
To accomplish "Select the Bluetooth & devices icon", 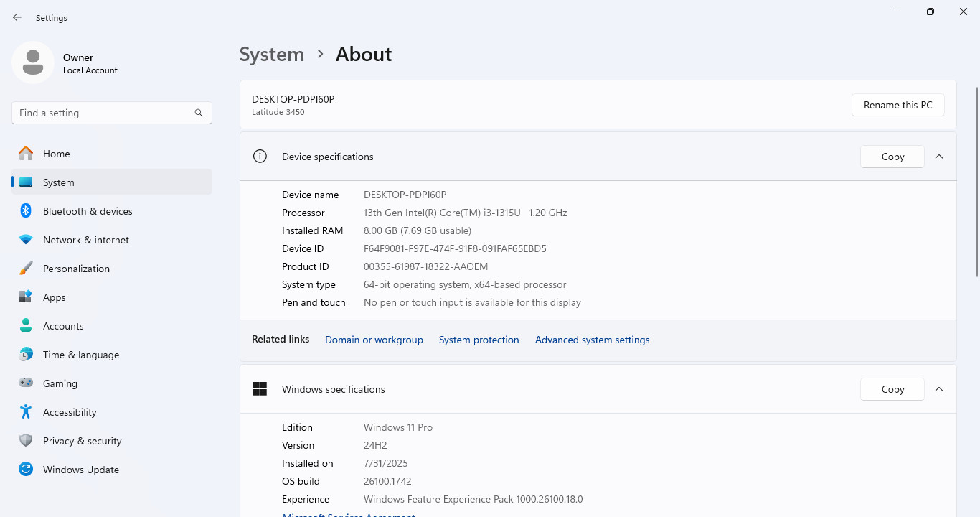I will coord(26,211).
